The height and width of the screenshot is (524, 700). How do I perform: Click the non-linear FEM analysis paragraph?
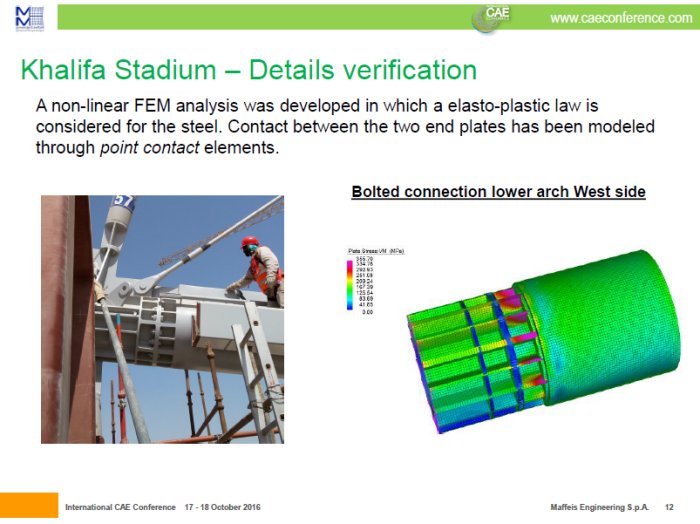coord(344,126)
